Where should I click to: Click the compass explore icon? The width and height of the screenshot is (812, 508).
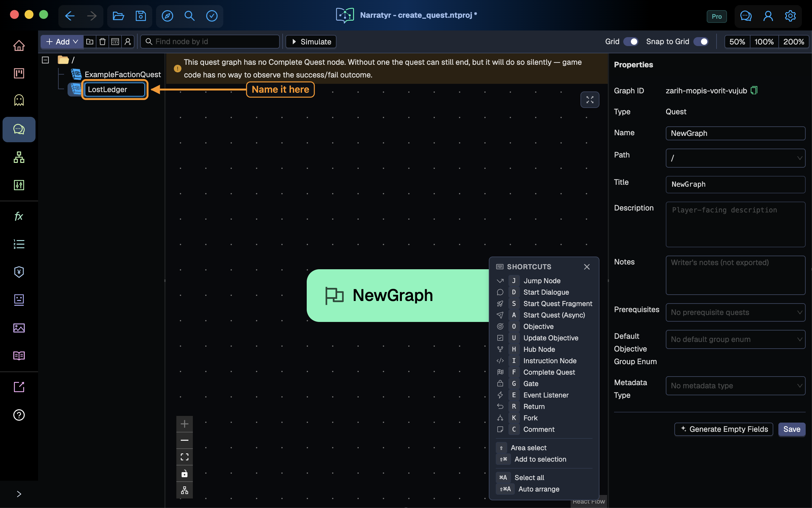[x=167, y=16]
